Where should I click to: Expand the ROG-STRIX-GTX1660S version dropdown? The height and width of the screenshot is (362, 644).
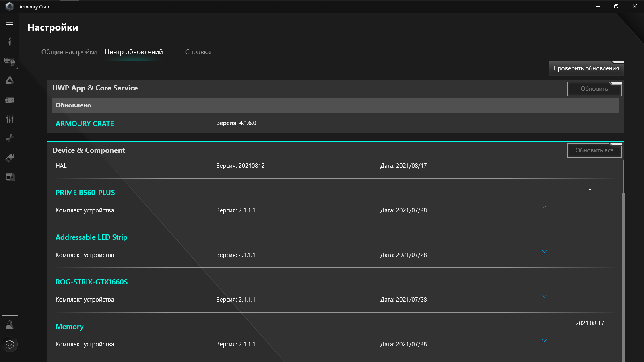pos(544,296)
